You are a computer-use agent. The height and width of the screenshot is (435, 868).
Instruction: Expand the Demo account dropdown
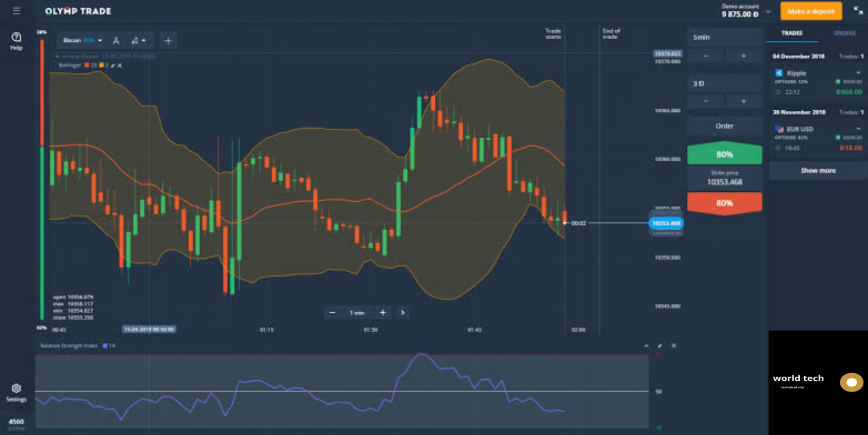click(x=768, y=12)
